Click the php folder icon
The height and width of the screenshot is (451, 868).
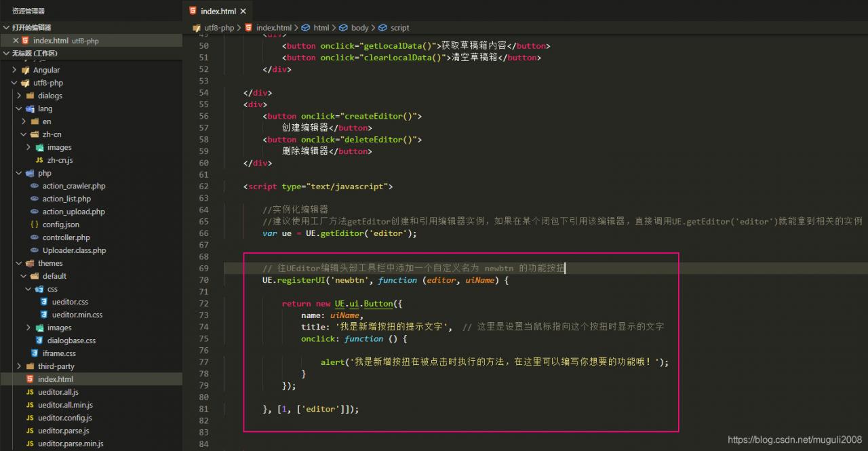coord(31,173)
